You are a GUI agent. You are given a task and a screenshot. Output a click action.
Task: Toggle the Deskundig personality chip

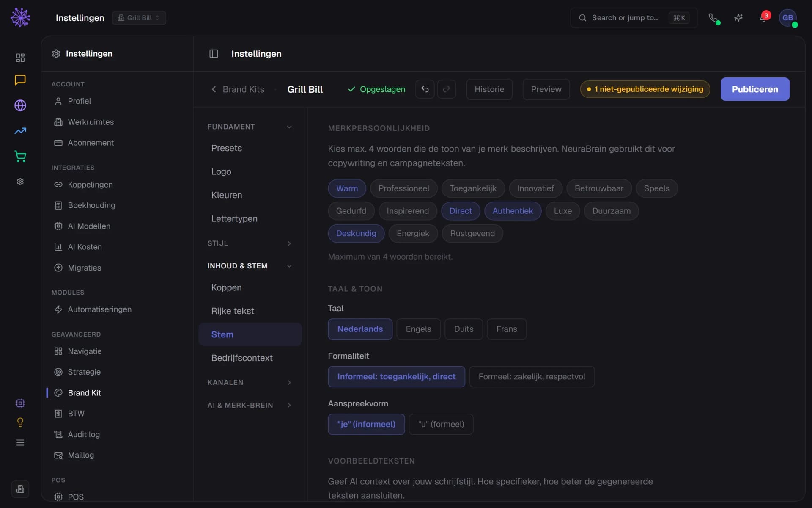pyautogui.click(x=356, y=233)
